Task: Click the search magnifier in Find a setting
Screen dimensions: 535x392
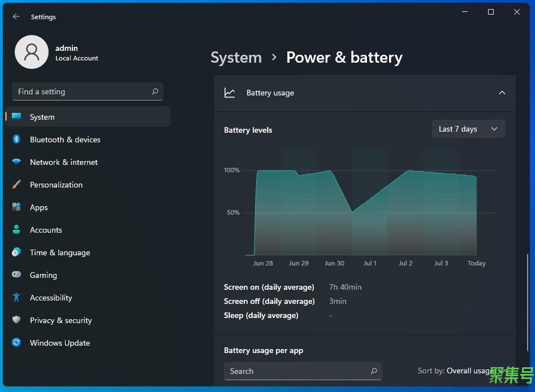Action: 154,92
